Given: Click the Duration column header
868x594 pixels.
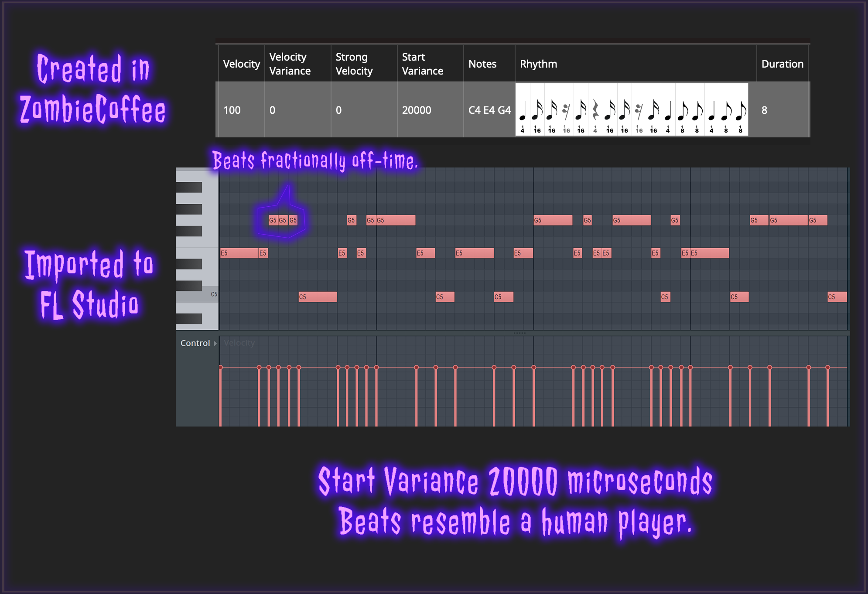Looking at the screenshot, I should [783, 64].
